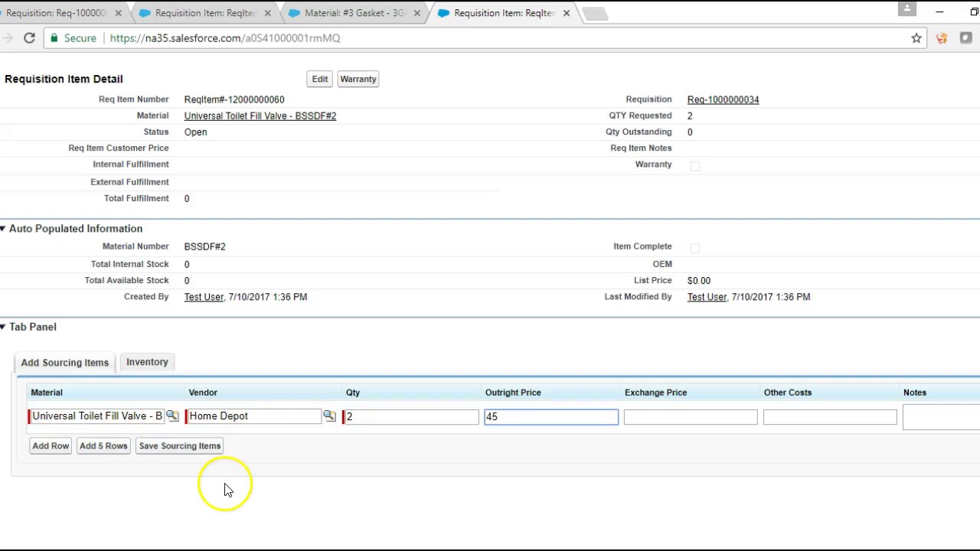Open the Vendor lookup magnifier icon

click(329, 416)
